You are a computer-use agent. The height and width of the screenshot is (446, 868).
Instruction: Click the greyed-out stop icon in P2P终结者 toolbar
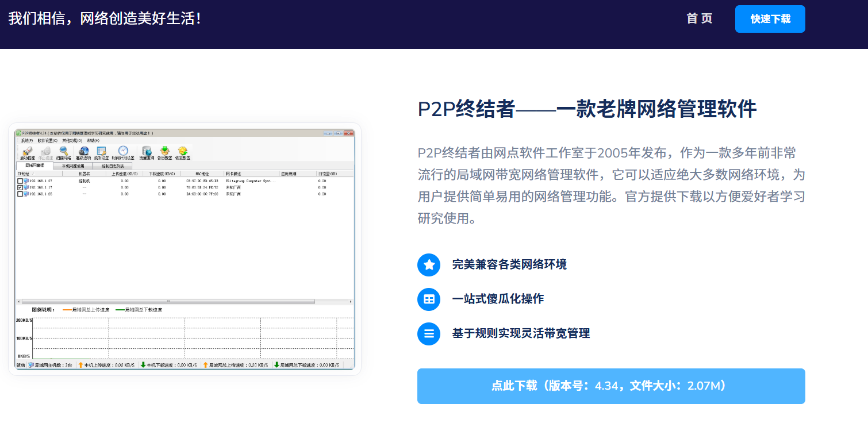[45, 151]
